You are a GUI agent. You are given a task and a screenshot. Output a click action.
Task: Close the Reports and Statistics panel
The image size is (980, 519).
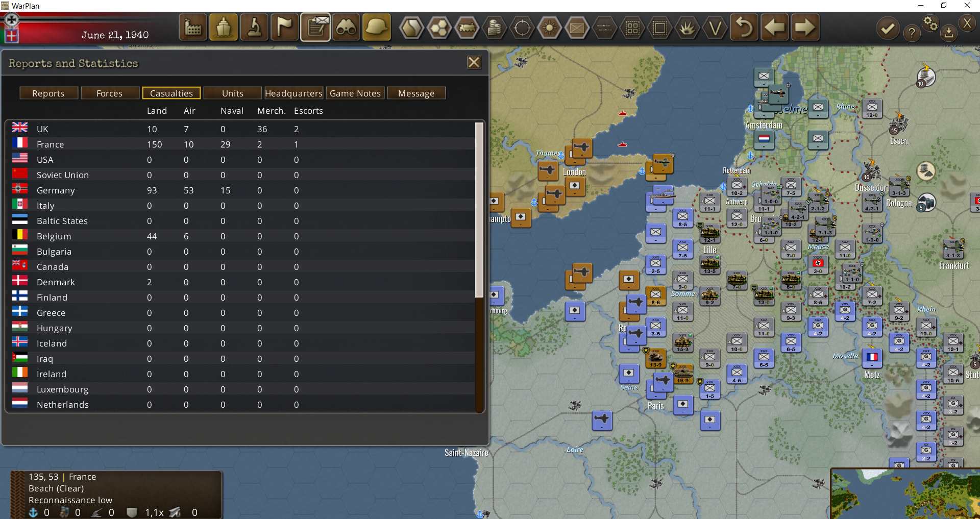point(474,62)
